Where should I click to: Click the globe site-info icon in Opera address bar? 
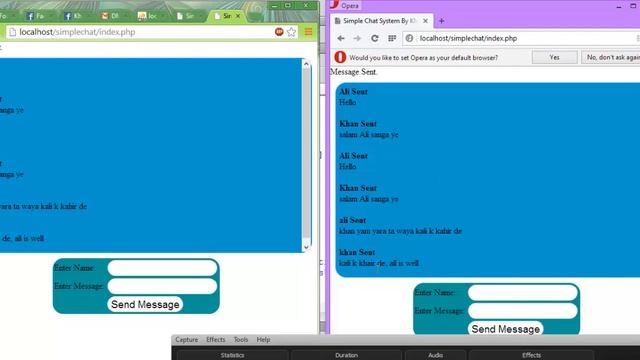tap(409, 38)
